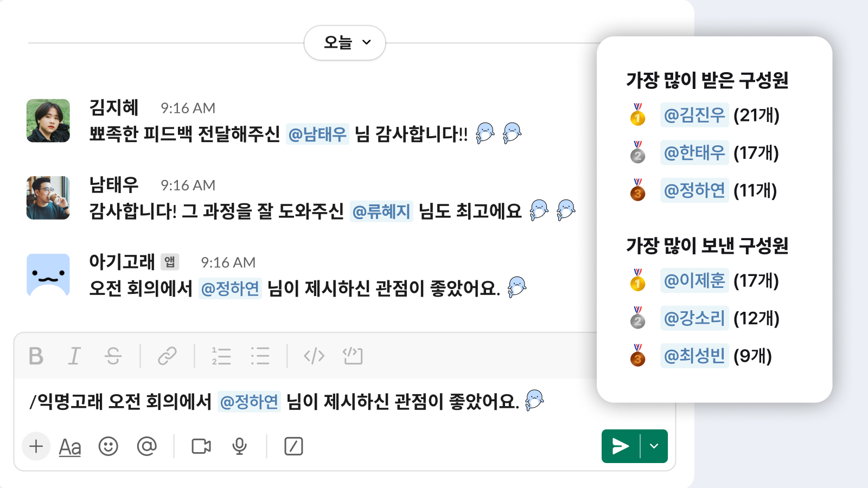Apply strikethrough formatting
This screenshot has height=488, width=868.
click(113, 356)
